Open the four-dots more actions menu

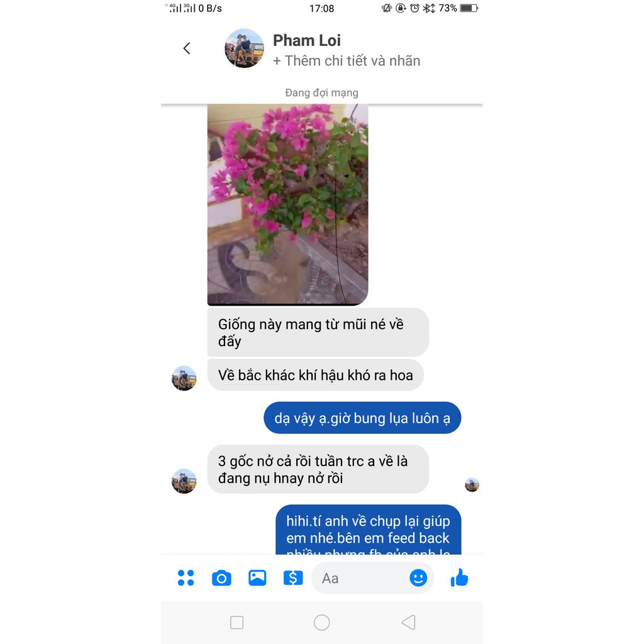tap(186, 577)
